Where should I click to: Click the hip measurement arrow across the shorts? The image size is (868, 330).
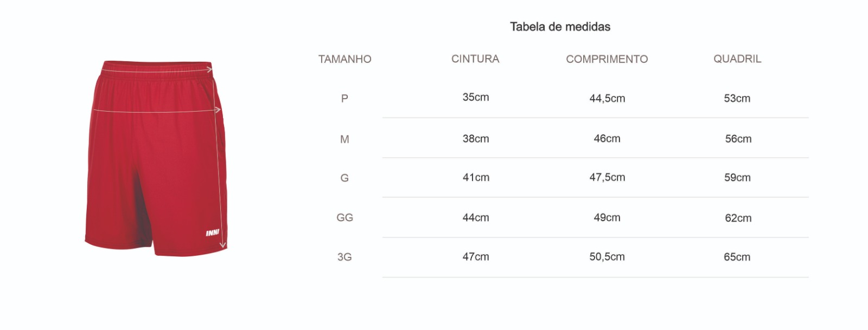(x=156, y=110)
